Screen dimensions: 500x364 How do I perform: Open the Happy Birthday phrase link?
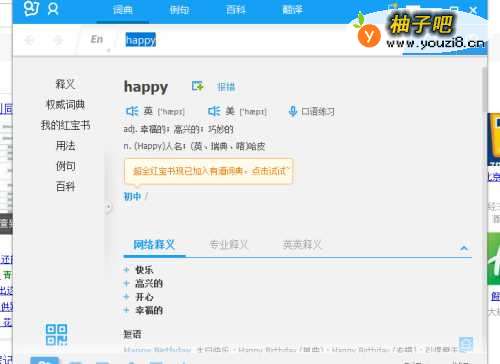coord(157,350)
